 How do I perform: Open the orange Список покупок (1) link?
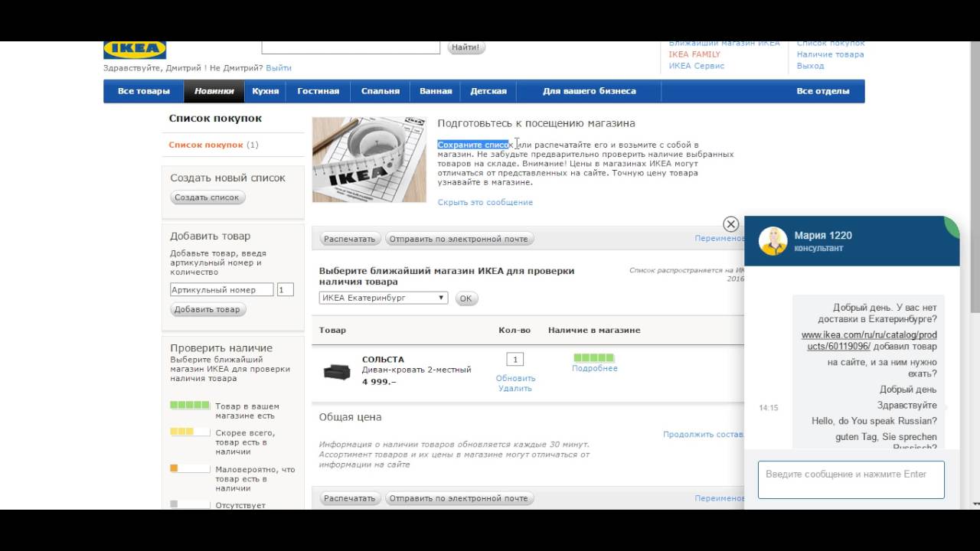coord(214,145)
